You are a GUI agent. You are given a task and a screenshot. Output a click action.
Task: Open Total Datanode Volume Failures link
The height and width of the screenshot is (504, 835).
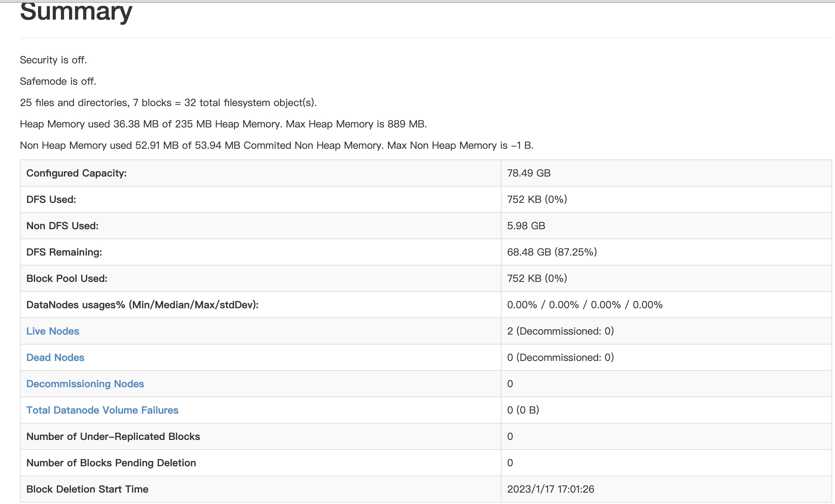102,410
